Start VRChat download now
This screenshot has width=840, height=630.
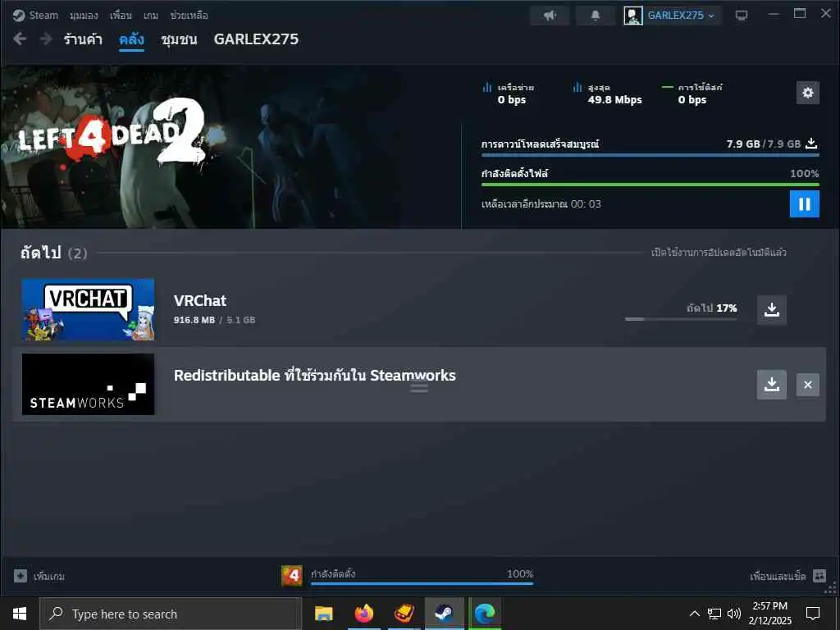click(x=771, y=309)
